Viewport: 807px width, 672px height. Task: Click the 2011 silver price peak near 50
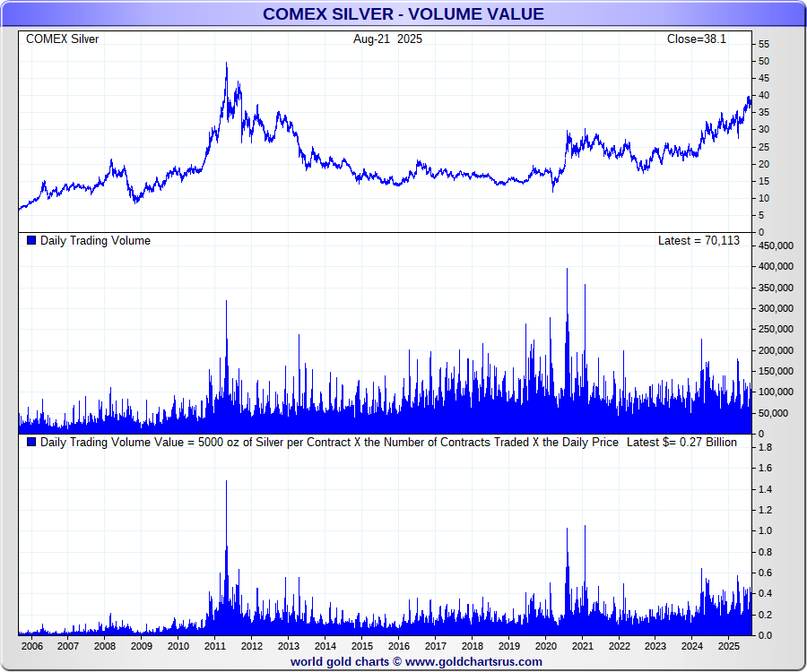coord(227,64)
